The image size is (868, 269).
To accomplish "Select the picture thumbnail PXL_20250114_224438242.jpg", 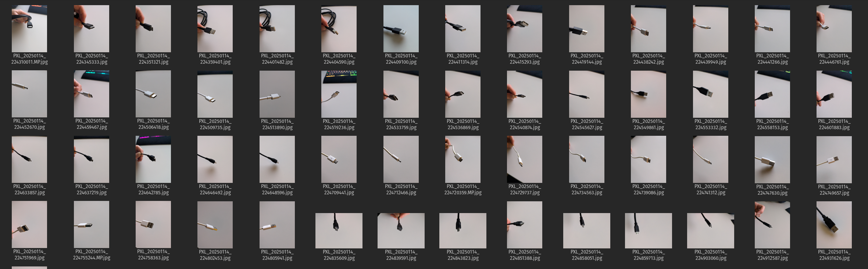I will (649, 29).
